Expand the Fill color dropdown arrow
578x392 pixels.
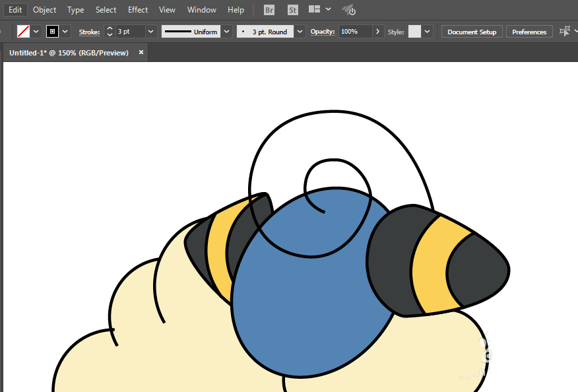coord(36,32)
